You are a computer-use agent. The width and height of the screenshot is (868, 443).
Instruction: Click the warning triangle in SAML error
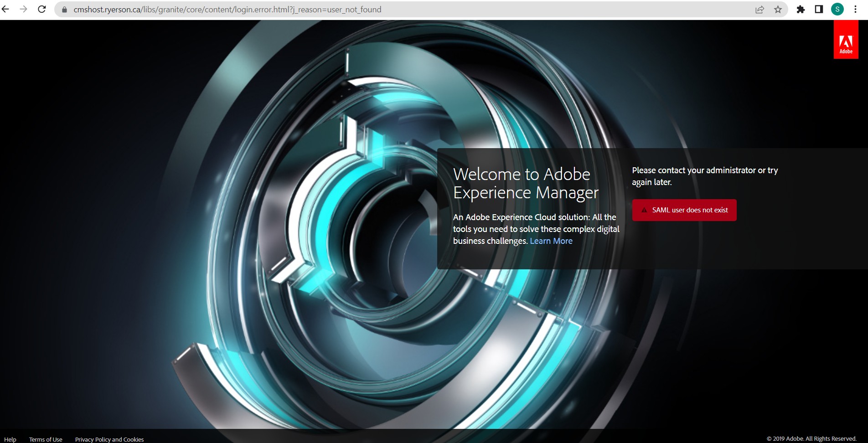tap(644, 210)
